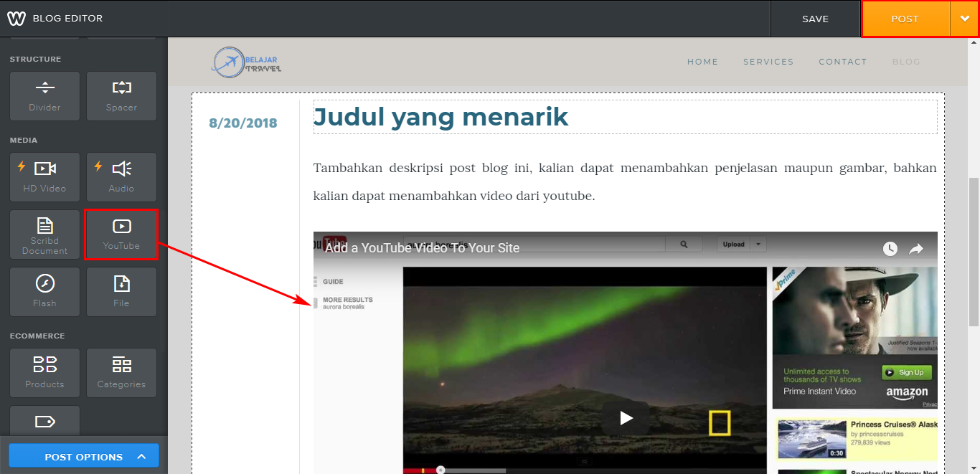
Task: Click the green Sign Up button
Action: (906, 372)
